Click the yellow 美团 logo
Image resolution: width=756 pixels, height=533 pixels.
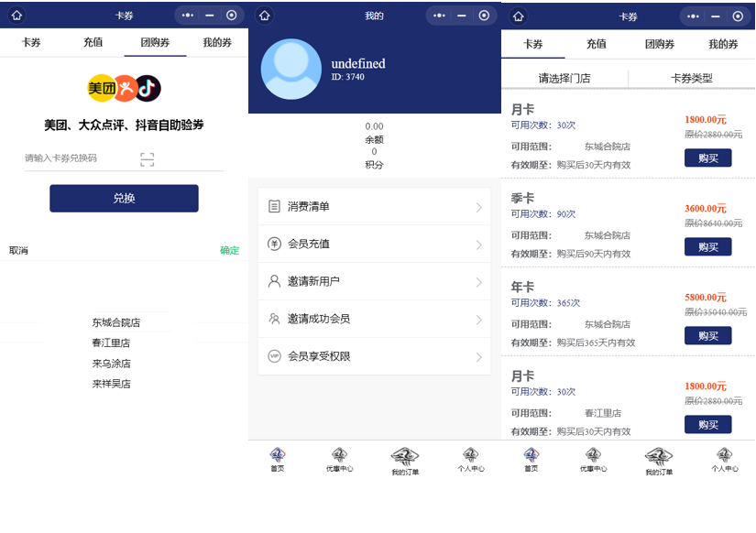point(101,88)
